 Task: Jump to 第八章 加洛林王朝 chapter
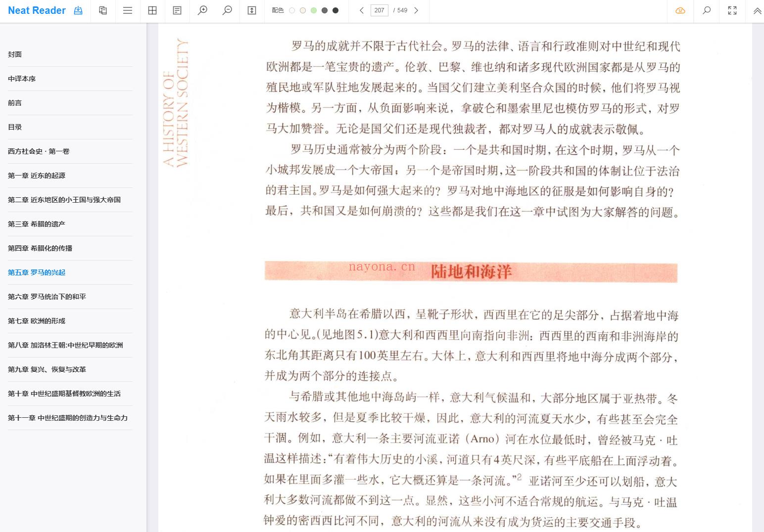70,345
